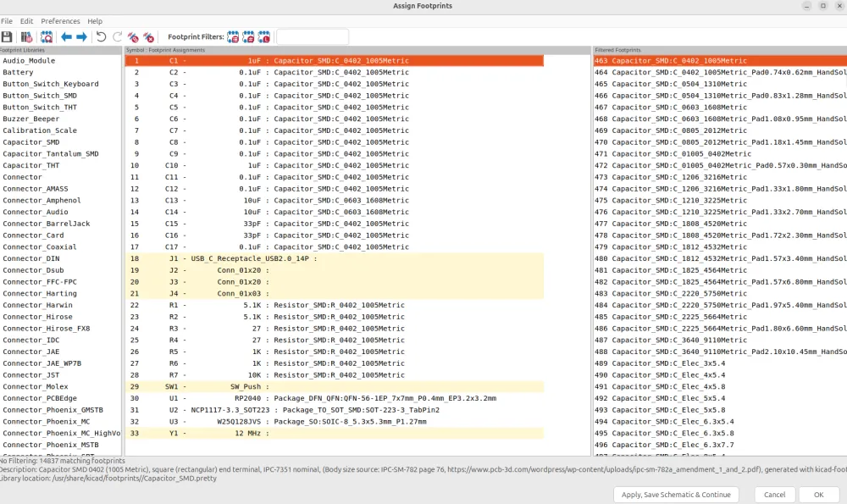
Task: Click the Undo icon in toolbar
Action: point(102,37)
